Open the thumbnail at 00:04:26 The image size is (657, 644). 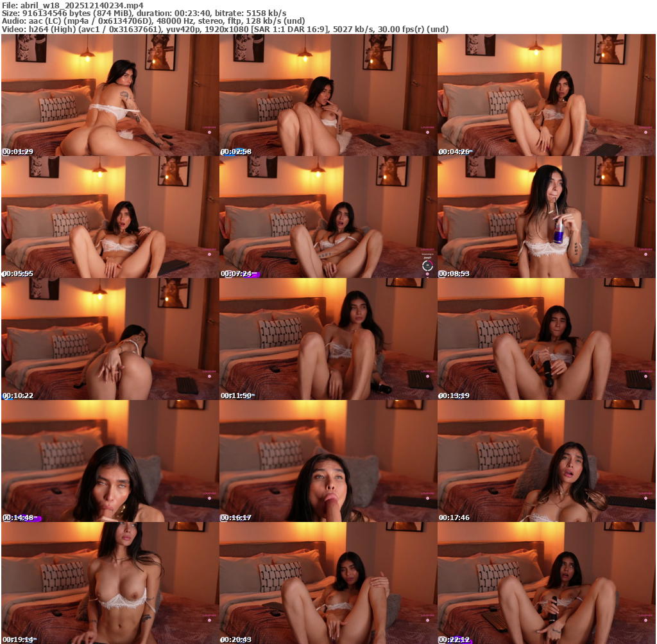point(546,95)
